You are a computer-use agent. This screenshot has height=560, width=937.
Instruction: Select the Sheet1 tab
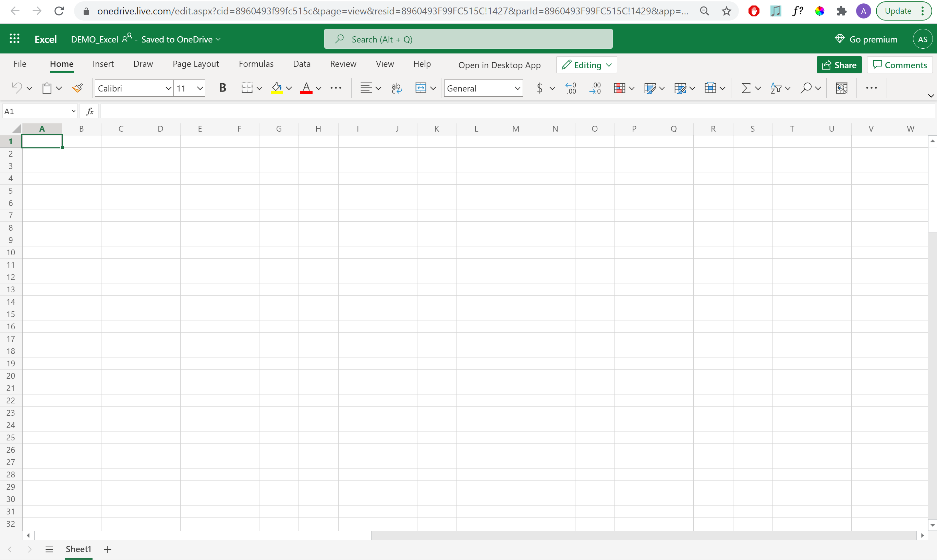[78, 549]
